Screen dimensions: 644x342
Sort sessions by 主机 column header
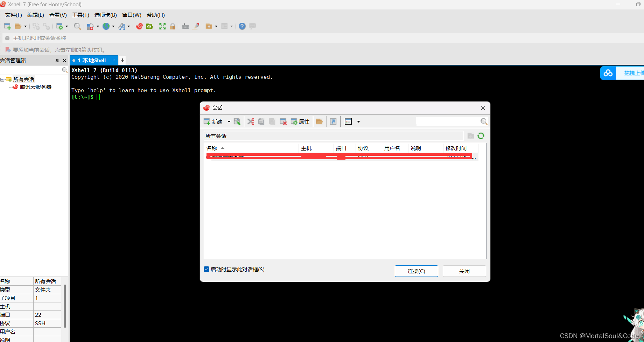316,148
